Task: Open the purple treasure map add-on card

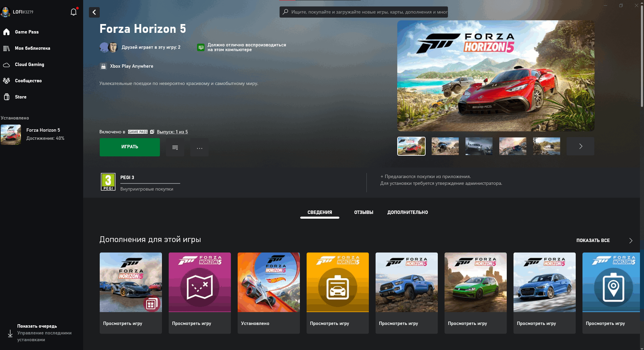Action: pyautogui.click(x=200, y=293)
